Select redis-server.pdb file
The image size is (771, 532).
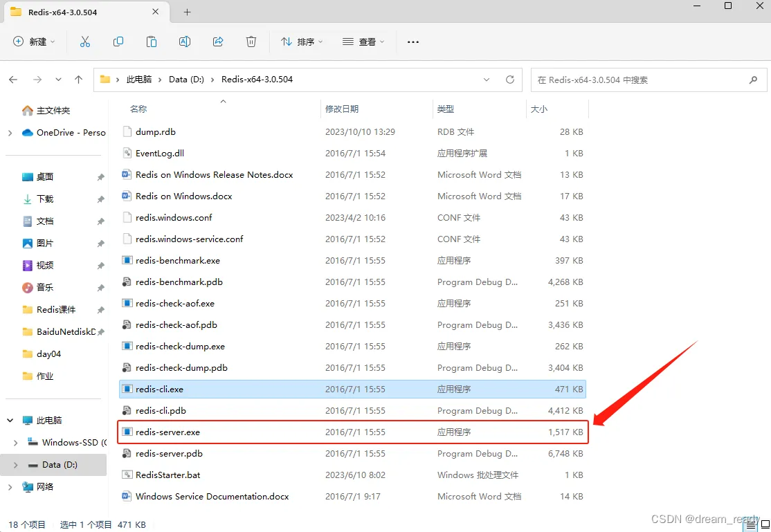(352, 453)
